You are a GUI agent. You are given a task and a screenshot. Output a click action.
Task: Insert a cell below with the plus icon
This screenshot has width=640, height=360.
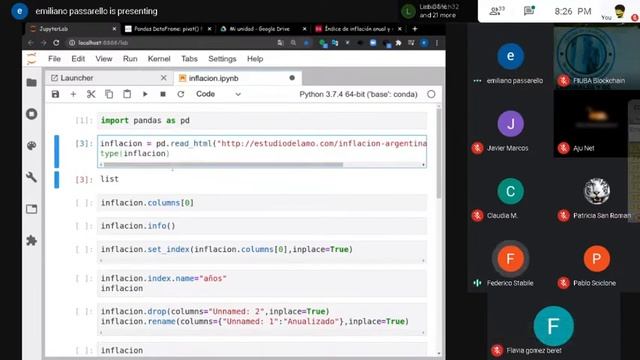[x=73, y=94]
